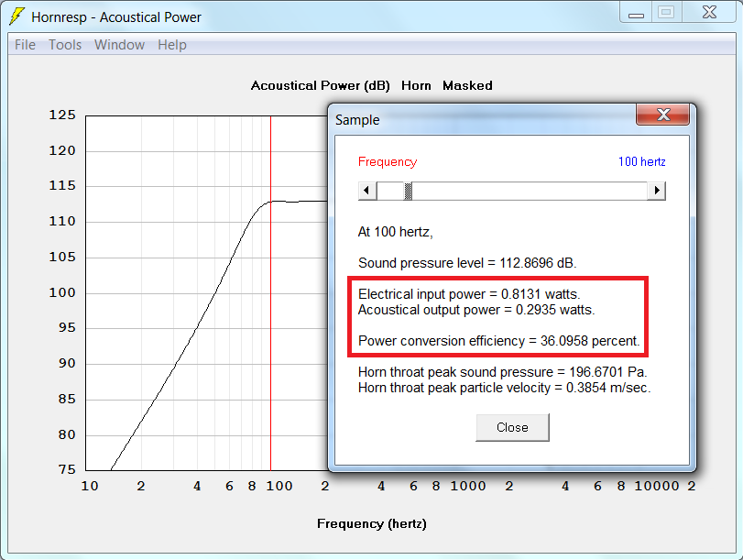This screenshot has height=560, width=743.
Task: Open the File menu
Action: pos(25,45)
